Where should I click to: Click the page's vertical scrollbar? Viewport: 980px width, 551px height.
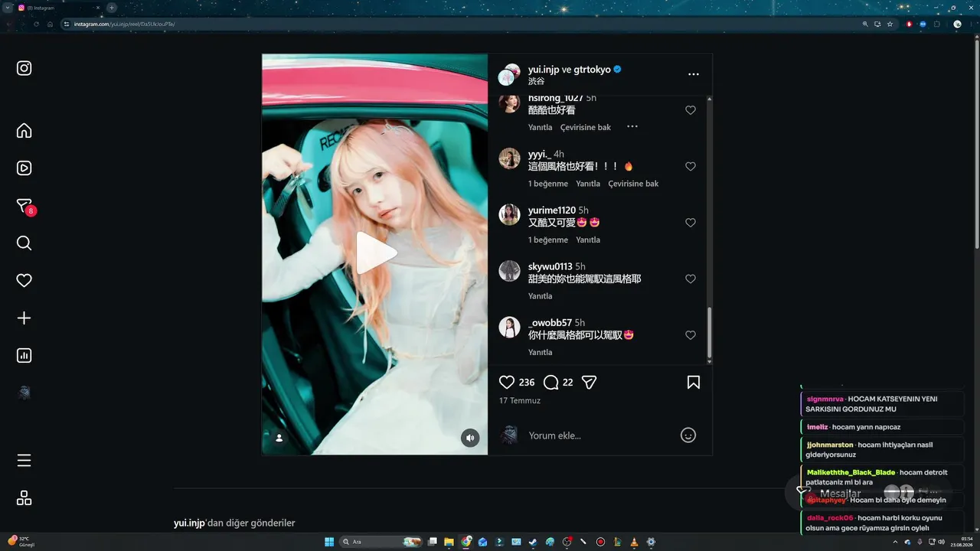click(x=976, y=145)
